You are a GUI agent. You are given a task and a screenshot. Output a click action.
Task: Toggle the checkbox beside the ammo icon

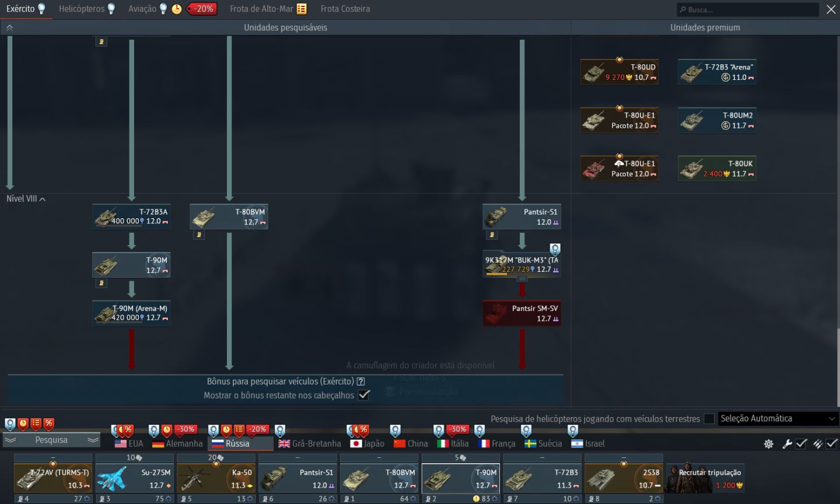click(x=832, y=444)
